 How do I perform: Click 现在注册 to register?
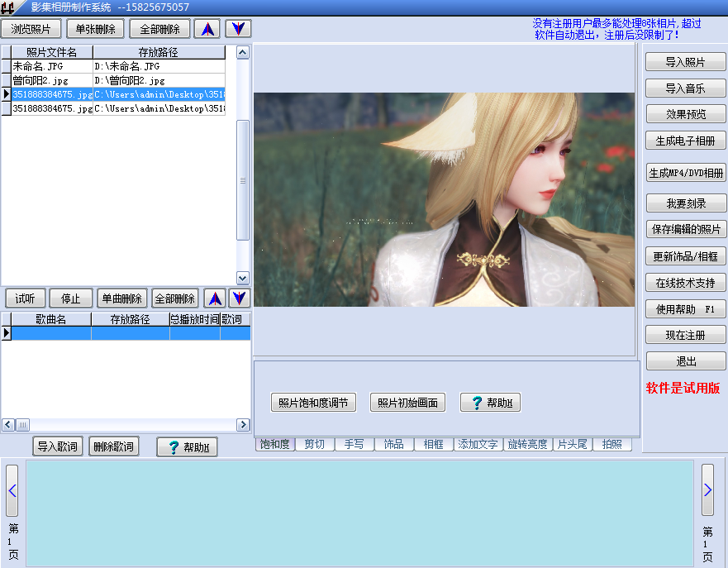pos(685,335)
